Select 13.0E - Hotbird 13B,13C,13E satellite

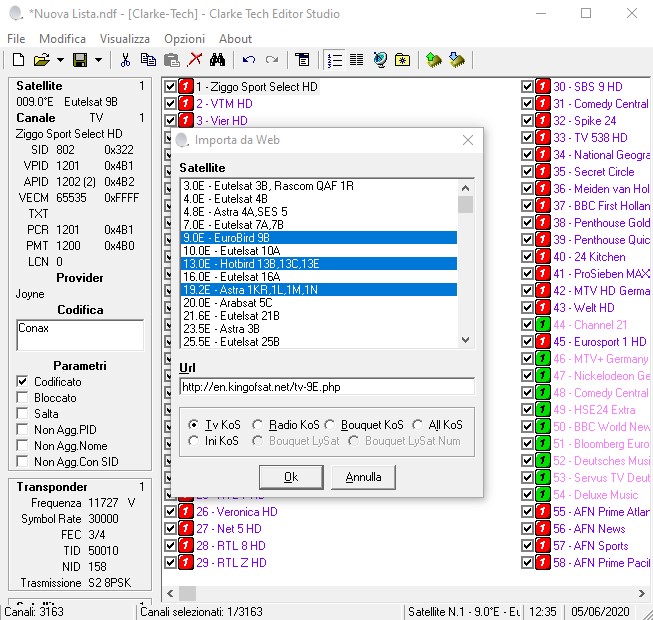click(x=319, y=264)
